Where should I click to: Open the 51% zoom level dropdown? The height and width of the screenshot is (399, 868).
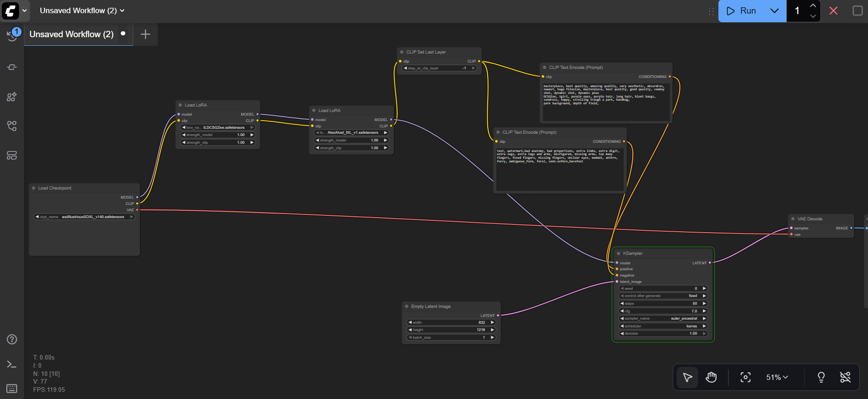(x=777, y=377)
